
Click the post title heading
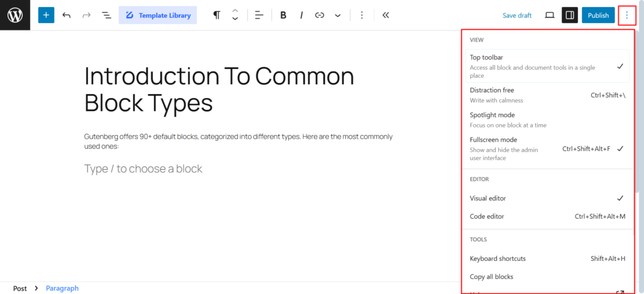click(x=219, y=89)
